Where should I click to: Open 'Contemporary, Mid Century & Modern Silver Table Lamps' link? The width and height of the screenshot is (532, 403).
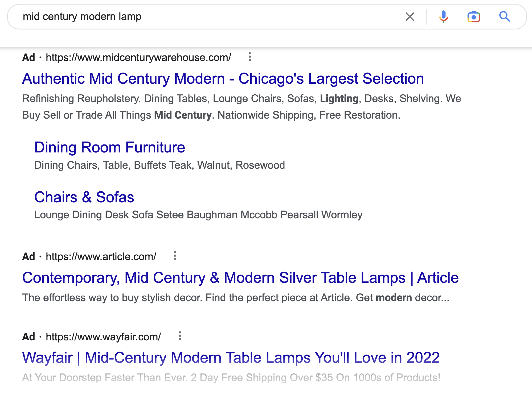coord(240,278)
